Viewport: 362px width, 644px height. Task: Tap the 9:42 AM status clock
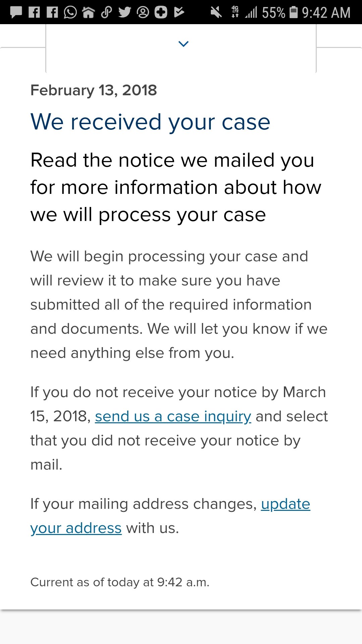coord(326,12)
